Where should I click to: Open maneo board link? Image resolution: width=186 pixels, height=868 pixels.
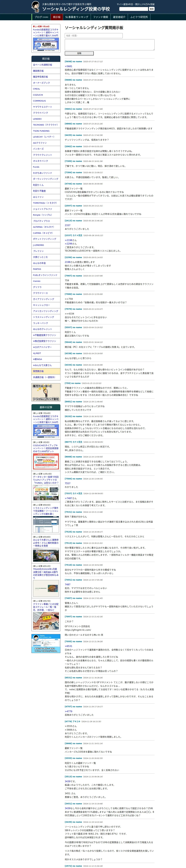[x=46, y=281]
